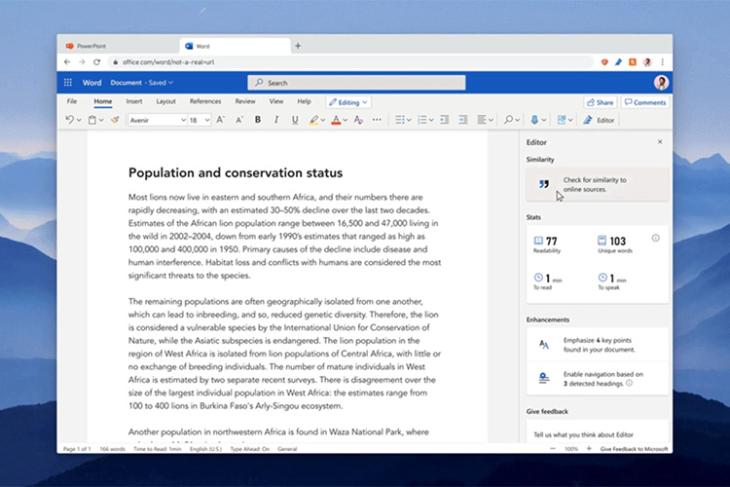
Task: Increase font size with grow font icon
Action: pyautogui.click(x=220, y=120)
